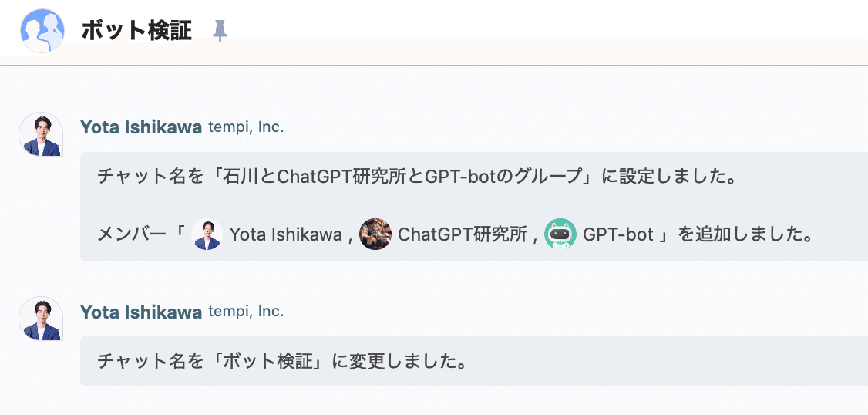This screenshot has width=868, height=415.
Task: Click the に設定しました text in first message
Action: 670,177
